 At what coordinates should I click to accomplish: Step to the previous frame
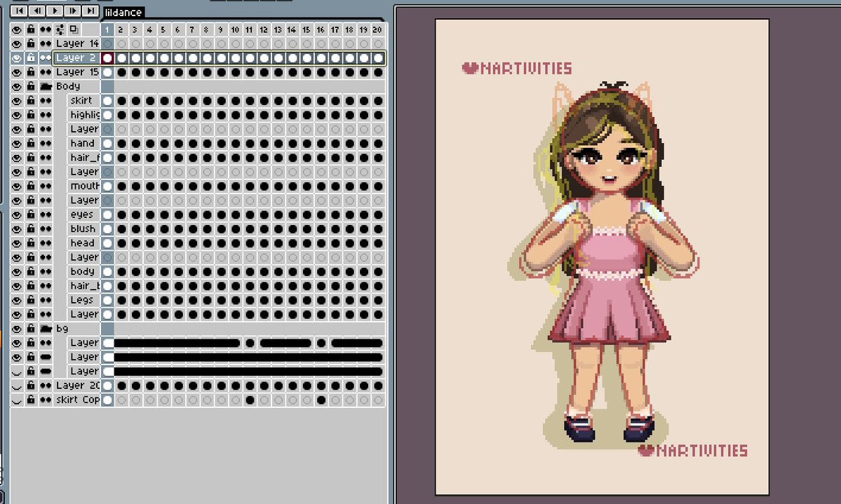pyautogui.click(x=37, y=11)
